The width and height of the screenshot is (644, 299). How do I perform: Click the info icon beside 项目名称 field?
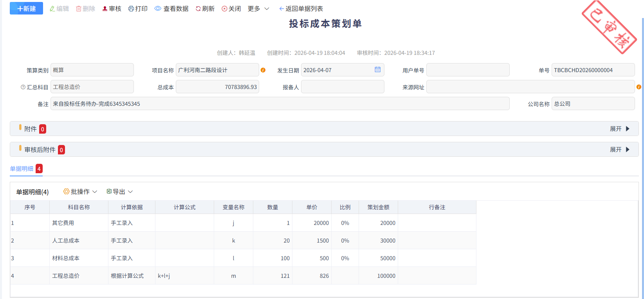click(x=263, y=70)
